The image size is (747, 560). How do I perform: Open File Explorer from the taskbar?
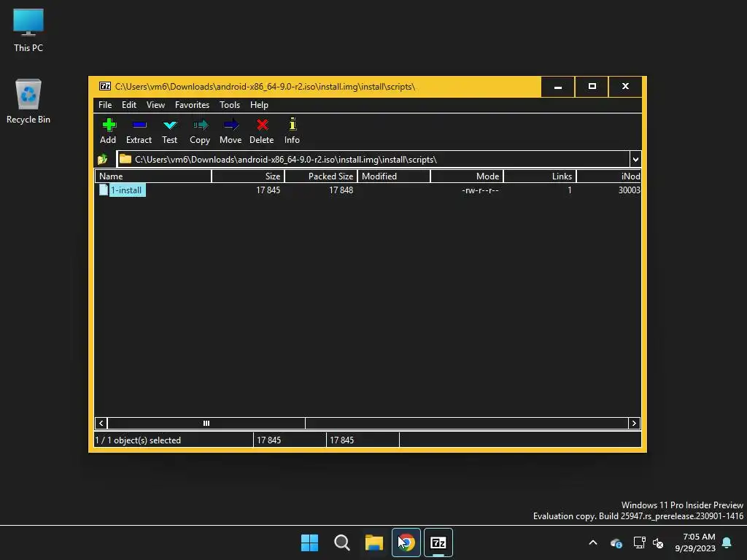[374, 542]
